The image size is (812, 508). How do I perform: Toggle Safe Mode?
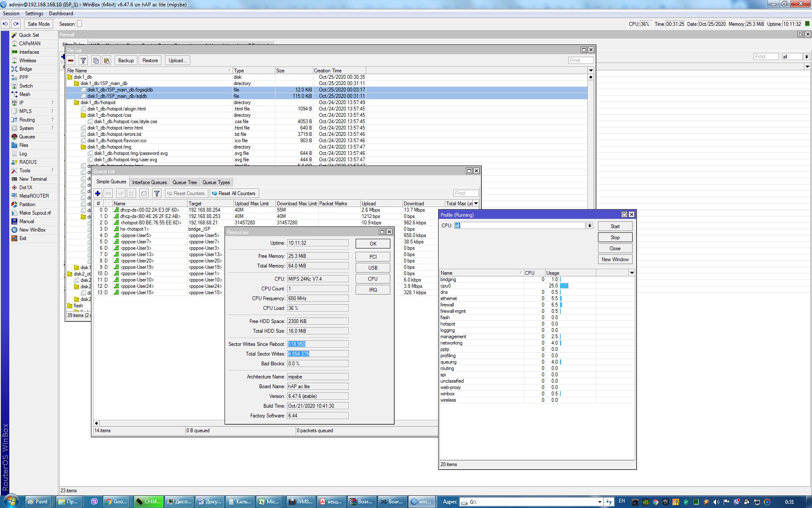point(38,24)
